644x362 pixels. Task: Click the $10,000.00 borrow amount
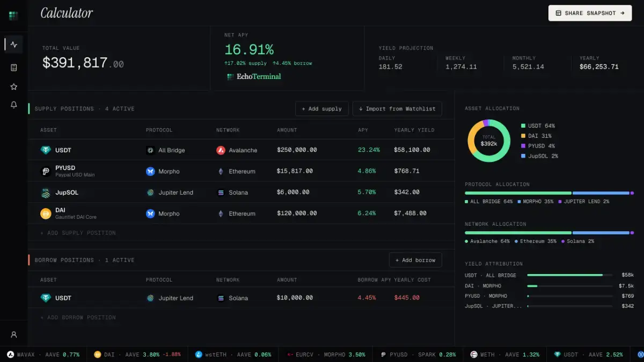pyautogui.click(x=295, y=298)
